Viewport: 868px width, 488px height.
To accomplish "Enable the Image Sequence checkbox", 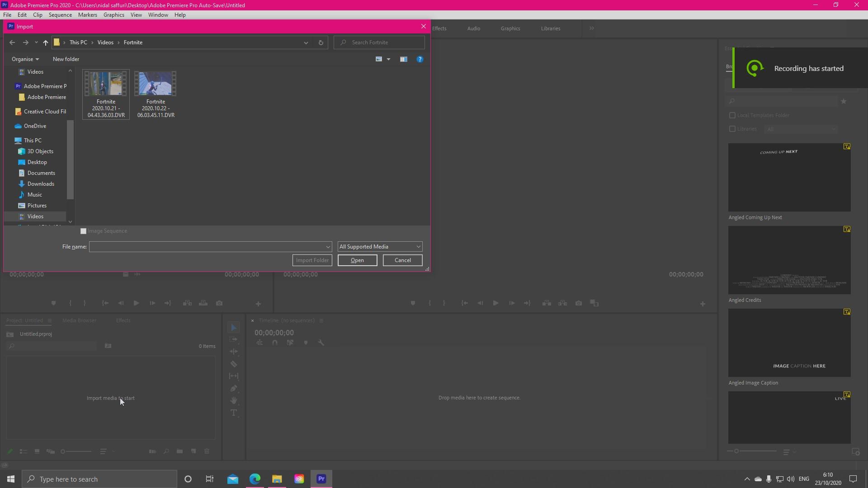I will point(83,231).
